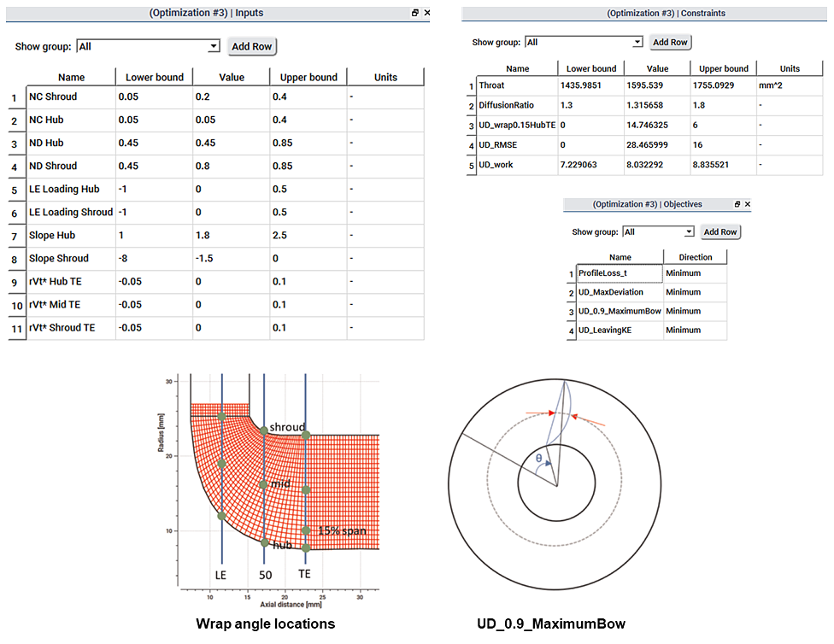Edit the Value cell for Slope Hub
Image resolution: width=834 pixels, height=644 pixels.
(232, 235)
